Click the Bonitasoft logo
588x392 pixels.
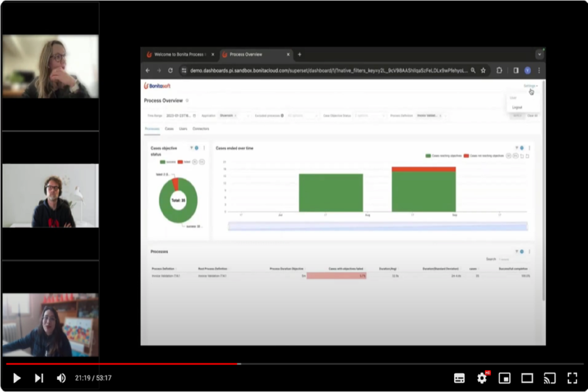click(x=157, y=86)
